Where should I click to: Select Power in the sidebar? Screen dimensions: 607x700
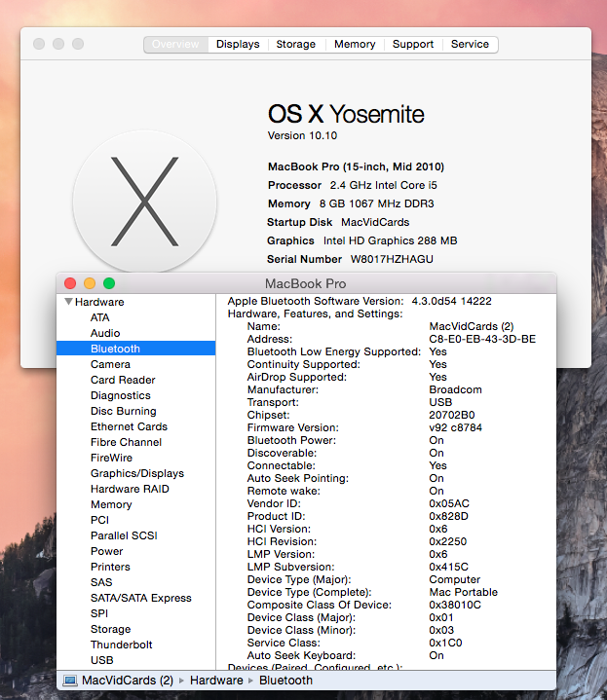pos(107,551)
